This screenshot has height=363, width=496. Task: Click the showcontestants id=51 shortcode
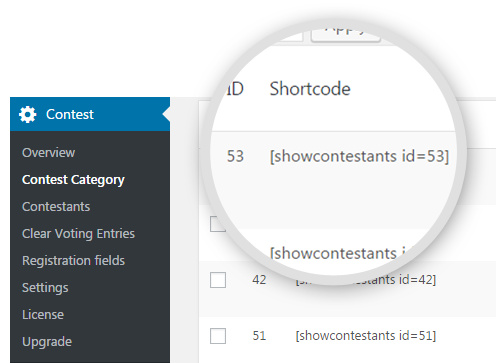(366, 336)
